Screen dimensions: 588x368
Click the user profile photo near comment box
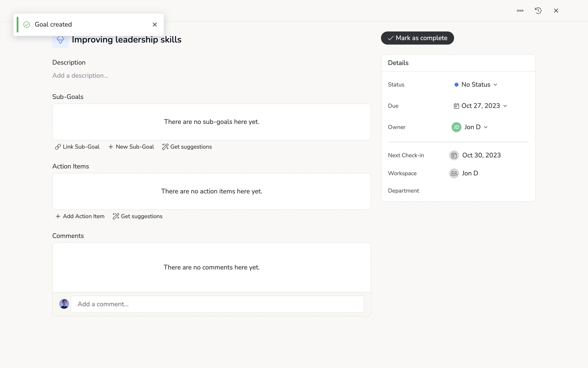pyautogui.click(x=64, y=304)
